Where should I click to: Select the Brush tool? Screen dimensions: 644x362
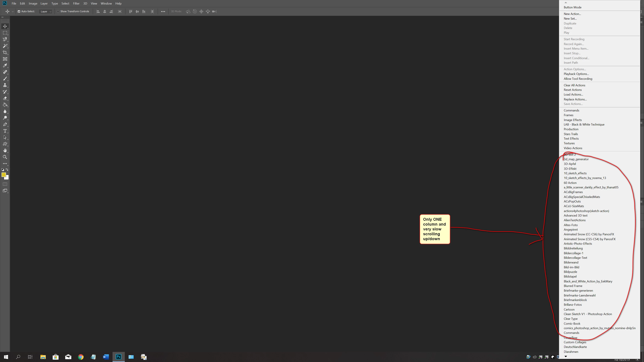5,79
